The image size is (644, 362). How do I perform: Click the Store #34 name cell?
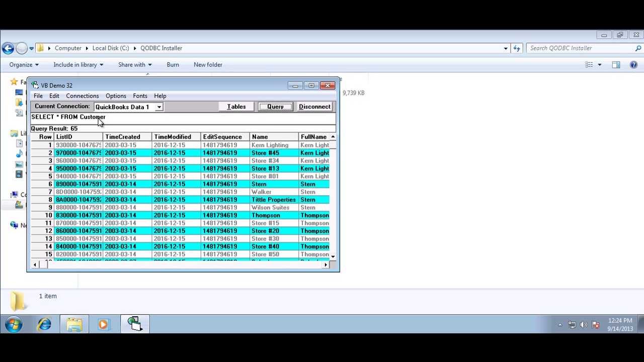(274, 161)
